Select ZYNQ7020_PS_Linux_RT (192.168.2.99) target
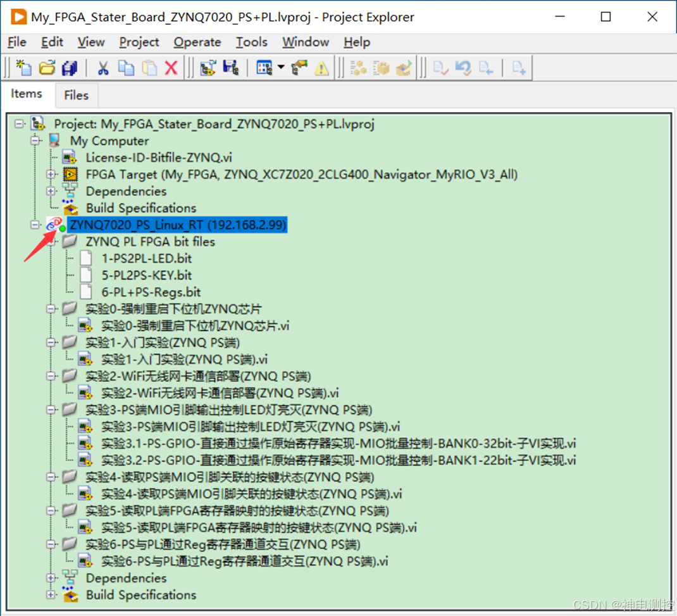The height and width of the screenshot is (616, 677). pos(177,225)
